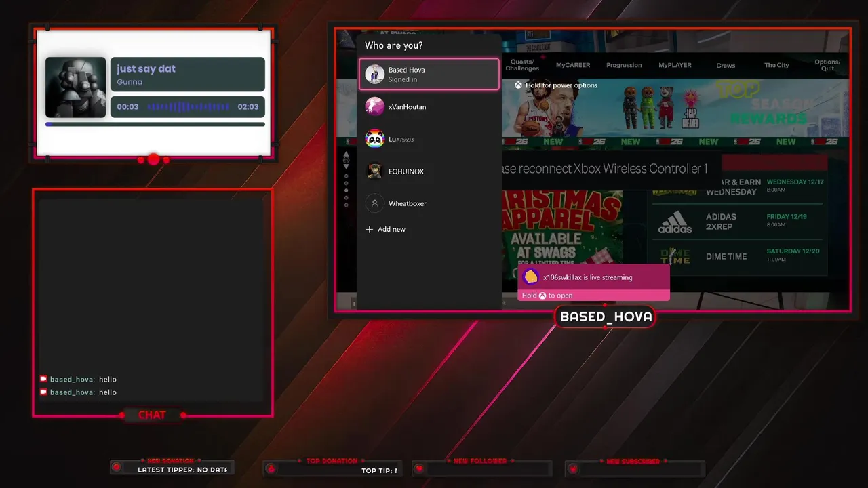Click the Hold to open Xbox button icon
This screenshot has width=868, height=488.
[542, 296]
